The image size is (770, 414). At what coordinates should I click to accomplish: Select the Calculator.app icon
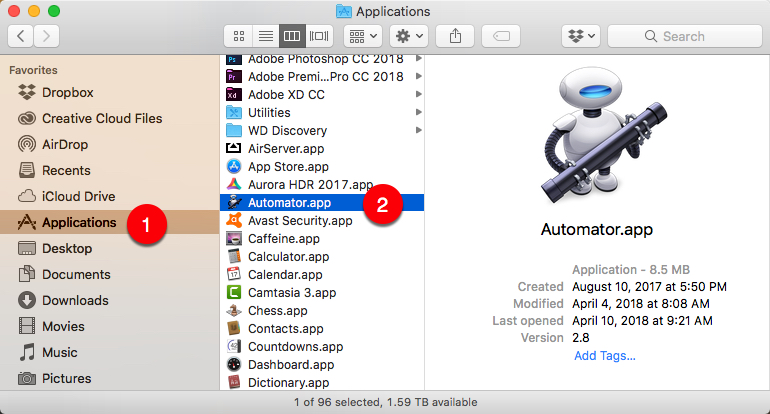coord(234,257)
